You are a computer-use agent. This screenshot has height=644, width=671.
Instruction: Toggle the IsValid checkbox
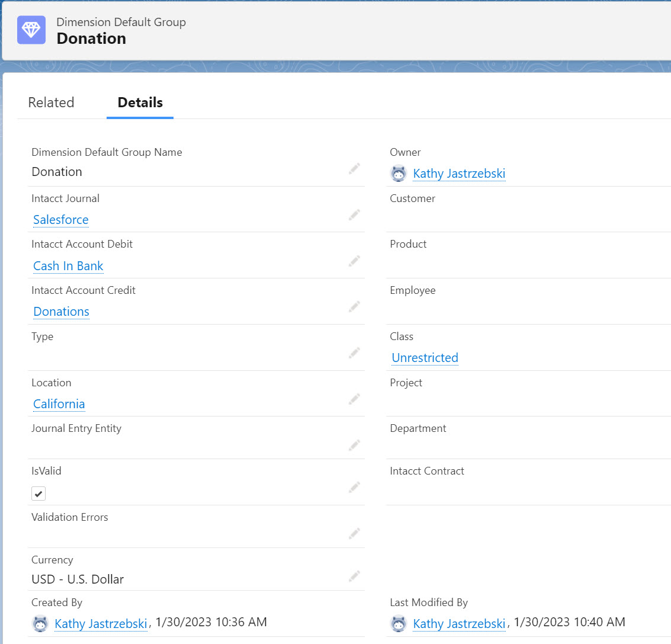(x=38, y=494)
